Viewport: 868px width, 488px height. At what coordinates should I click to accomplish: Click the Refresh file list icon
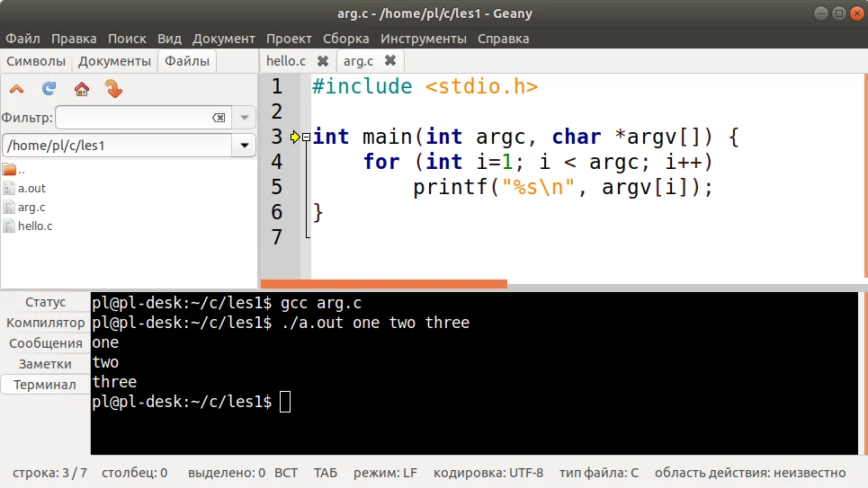coord(49,89)
